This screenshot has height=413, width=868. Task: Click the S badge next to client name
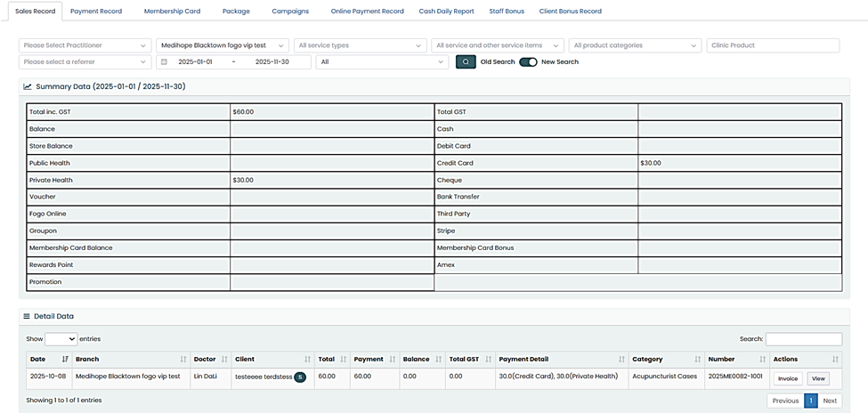[300, 377]
